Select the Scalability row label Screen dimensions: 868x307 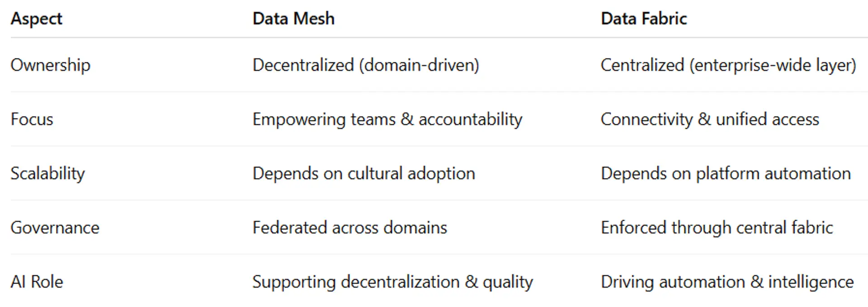[x=47, y=174]
